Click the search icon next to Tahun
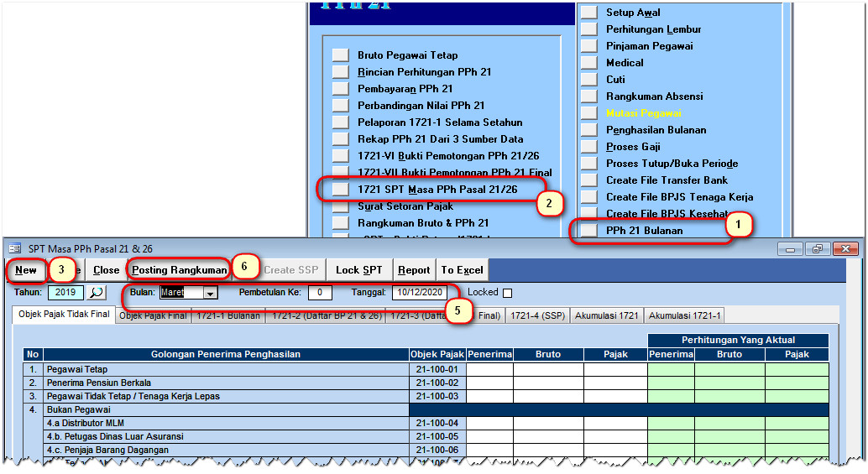 pos(97,293)
